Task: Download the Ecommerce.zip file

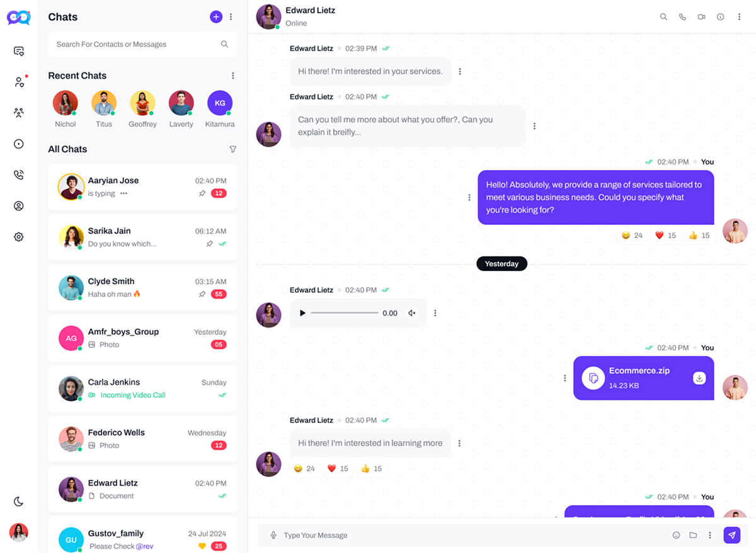Action: click(699, 378)
